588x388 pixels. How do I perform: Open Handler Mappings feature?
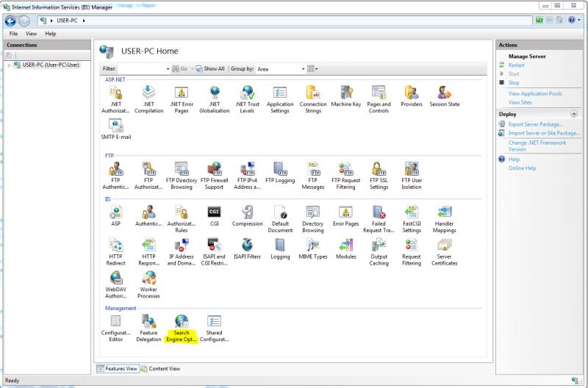[445, 218]
